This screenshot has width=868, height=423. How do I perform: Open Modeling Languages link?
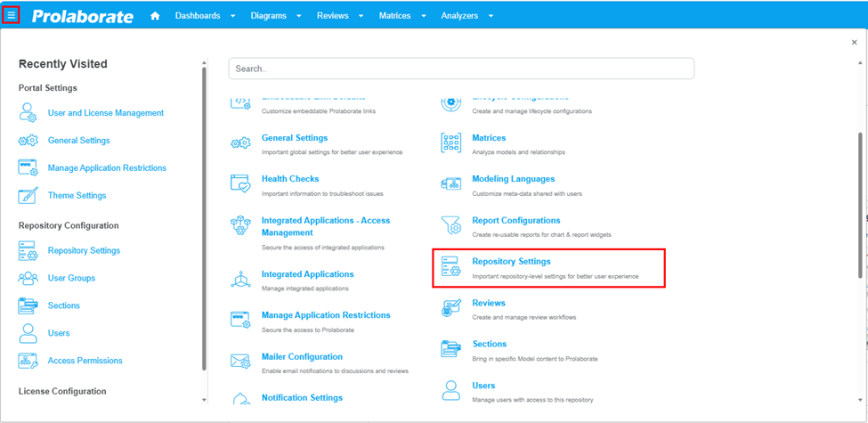pyautogui.click(x=513, y=179)
